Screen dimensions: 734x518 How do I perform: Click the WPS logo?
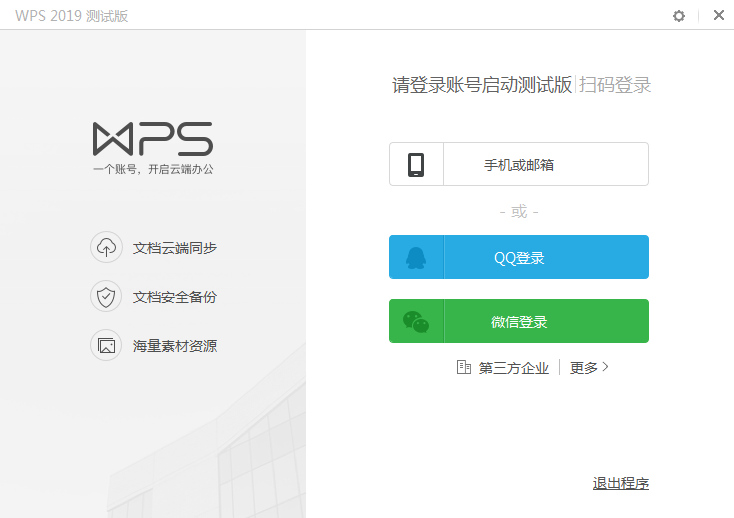[x=153, y=139]
